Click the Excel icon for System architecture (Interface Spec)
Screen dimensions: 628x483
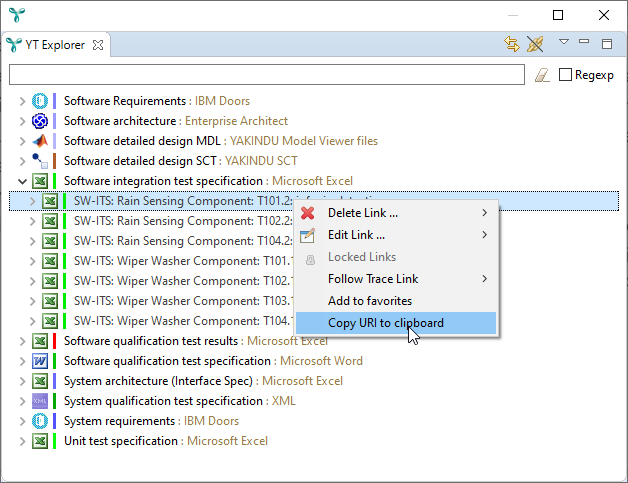point(40,381)
